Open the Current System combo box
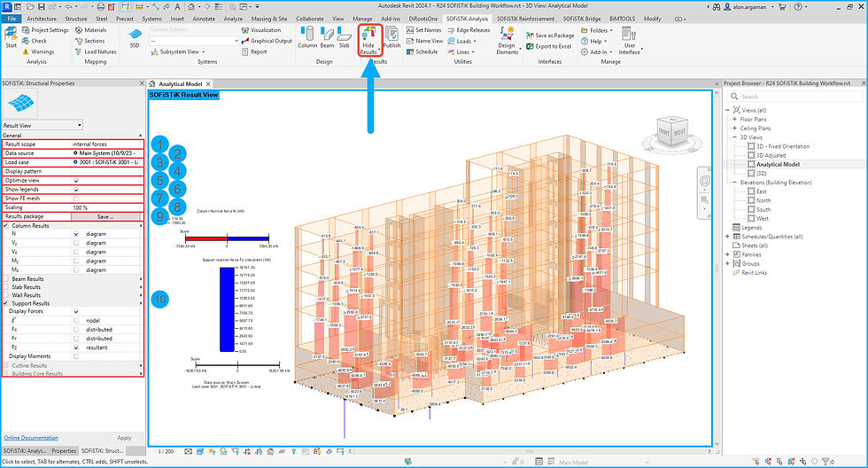The image size is (868, 468). coord(194,41)
